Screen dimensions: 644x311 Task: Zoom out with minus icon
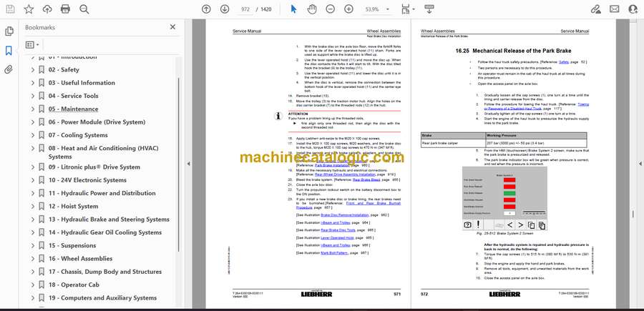330,9
